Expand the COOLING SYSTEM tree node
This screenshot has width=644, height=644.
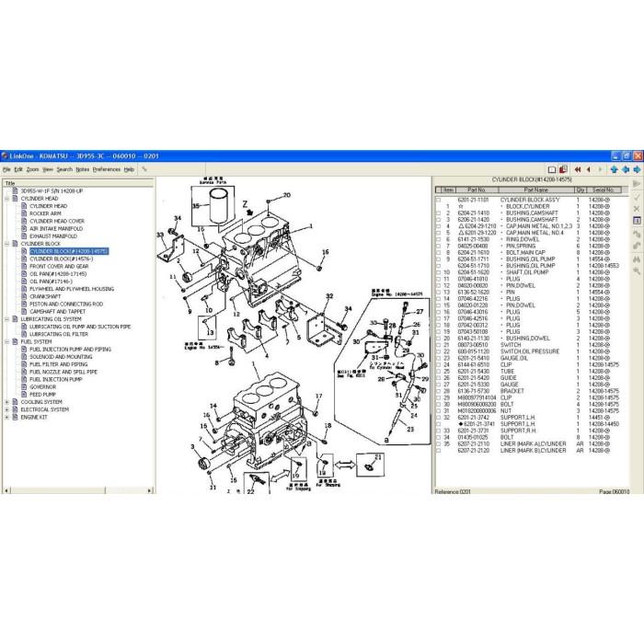(6, 402)
